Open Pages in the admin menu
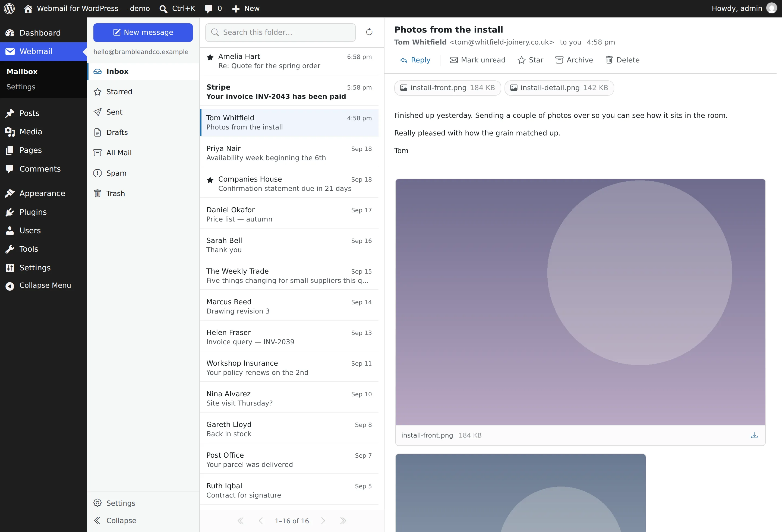Image resolution: width=782 pixels, height=532 pixels. tap(43, 150)
